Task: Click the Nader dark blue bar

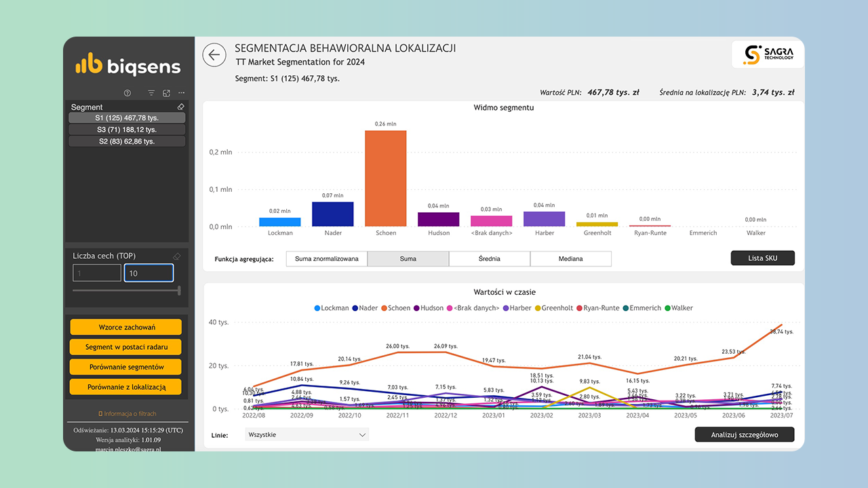Action: 333,214
